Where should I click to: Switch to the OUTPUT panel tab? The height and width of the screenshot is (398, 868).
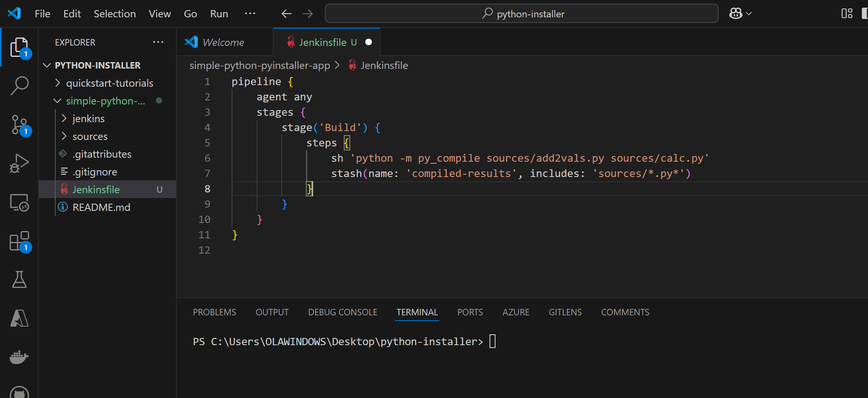272,312
